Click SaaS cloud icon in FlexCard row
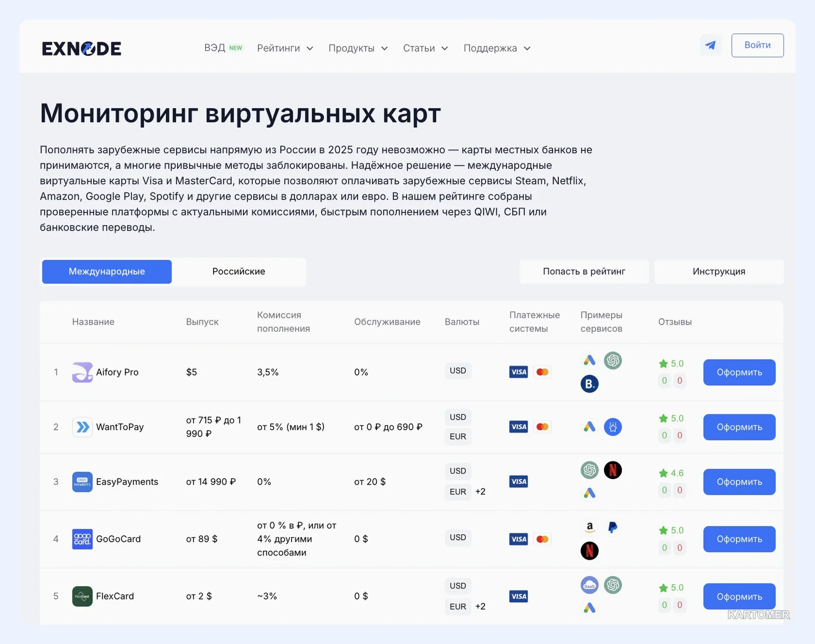The image size is (815, 644). click(x=589, y=585)
